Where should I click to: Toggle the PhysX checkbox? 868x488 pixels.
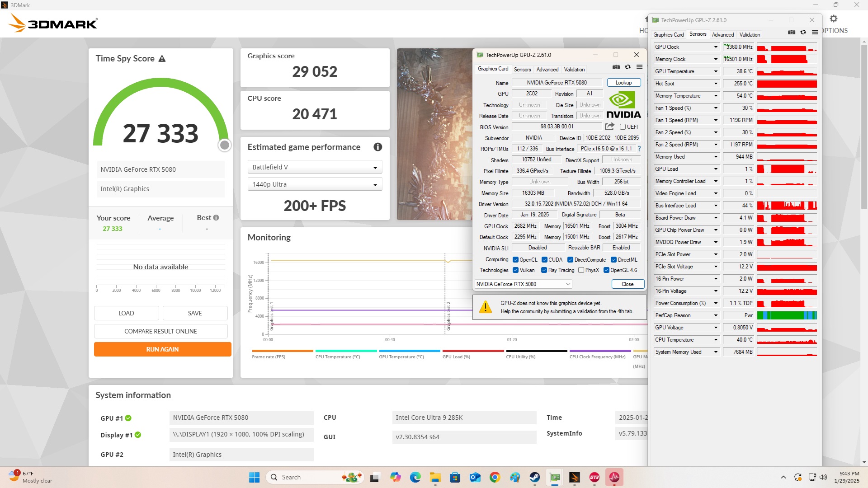pyautogui.click(x=581, y=270)
